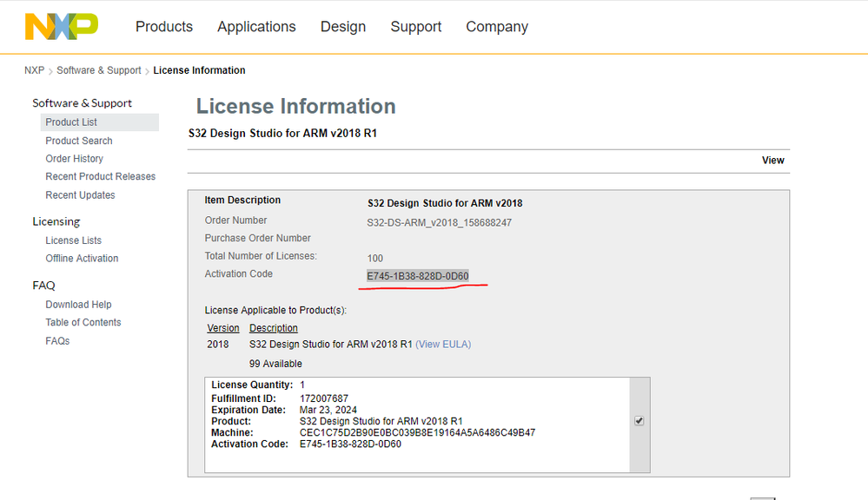Open the Design menu
The width and height of the screenshot is (868, 500).
pos(343,27)
